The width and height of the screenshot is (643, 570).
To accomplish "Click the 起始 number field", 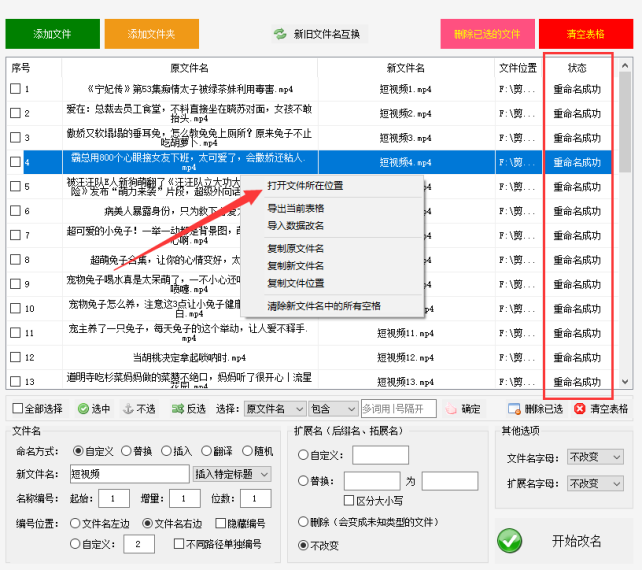I will coord(114,499).
